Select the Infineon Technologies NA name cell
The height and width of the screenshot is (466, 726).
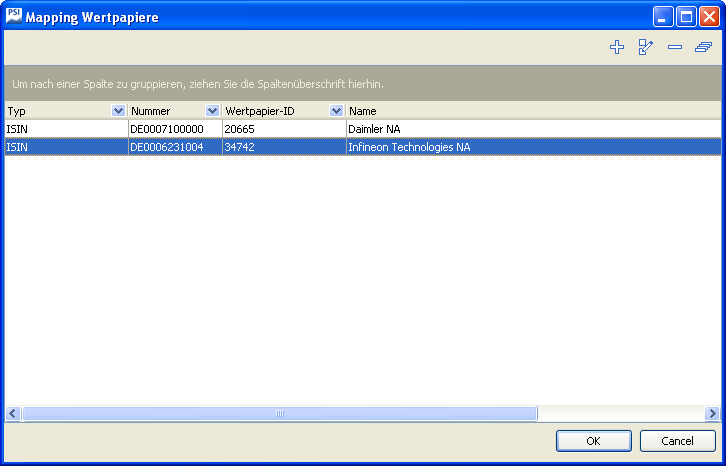pyautogui.click(x=409, y=147)
